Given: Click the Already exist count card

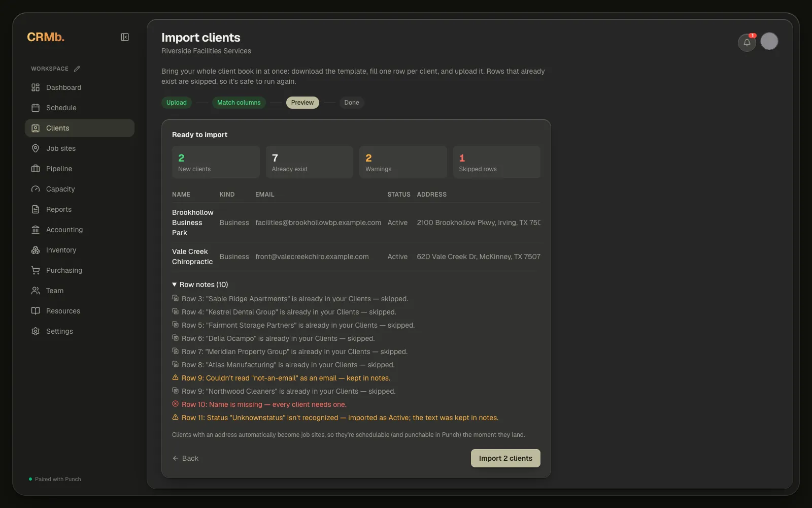Looking at the screenshot, I should point(310,162).
